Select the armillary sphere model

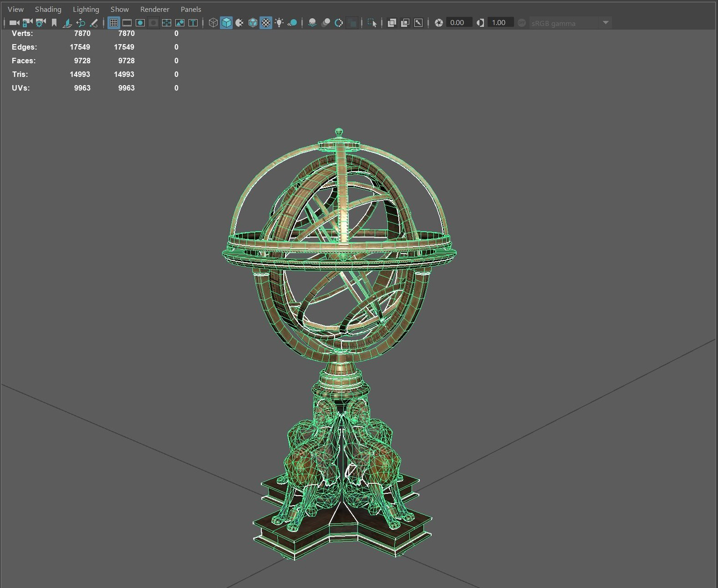pos(339,344)
